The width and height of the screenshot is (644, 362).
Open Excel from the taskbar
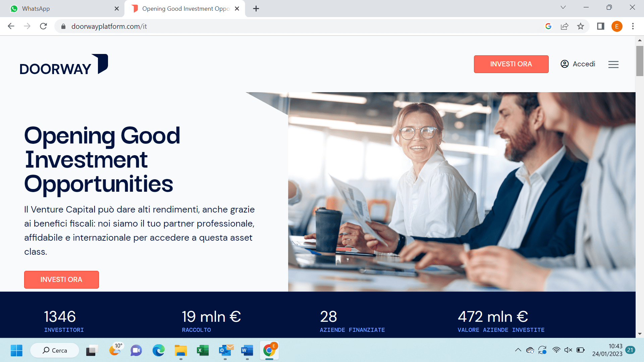coord(203,351)
